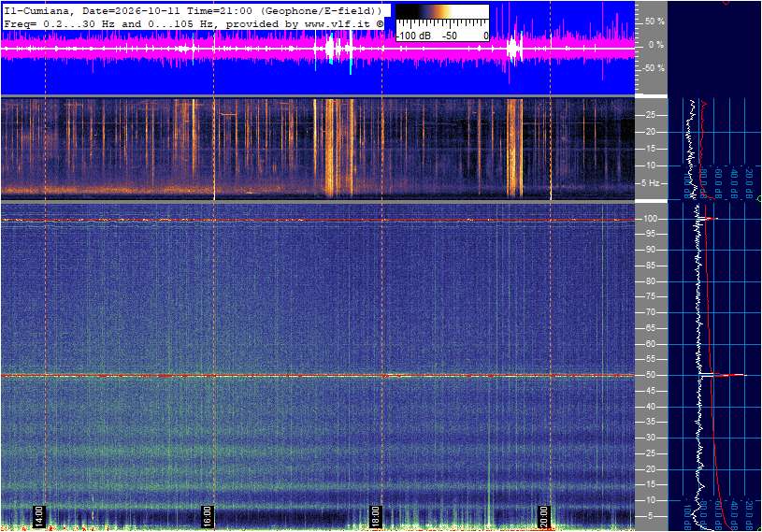Click the red 100 Hz harmonic line in spectrogram

click(318, 220)
